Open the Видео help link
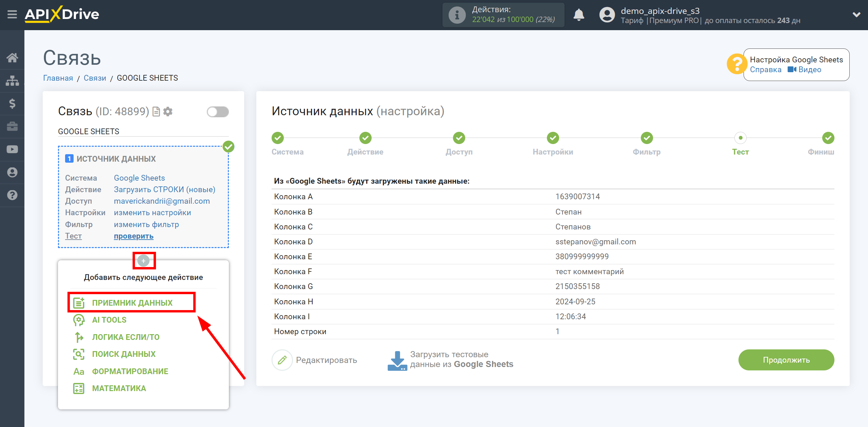This screenshot has height=427, width=868. 804,69
